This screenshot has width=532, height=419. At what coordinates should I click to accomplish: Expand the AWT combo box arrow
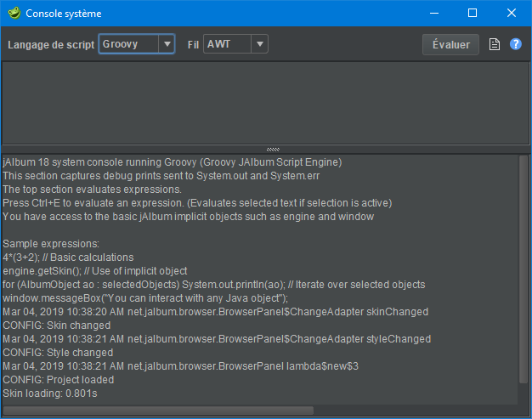coord(260,43)
